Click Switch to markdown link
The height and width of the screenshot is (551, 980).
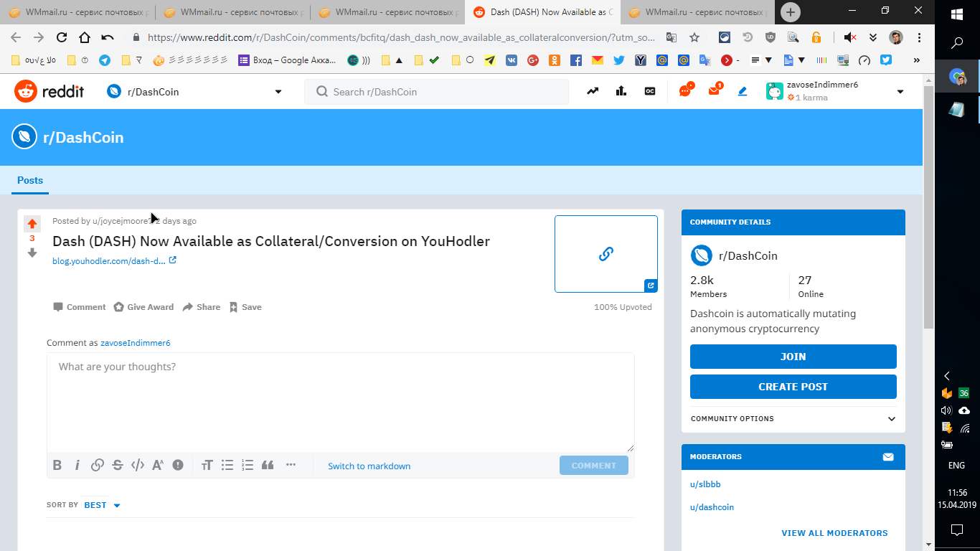369,466
